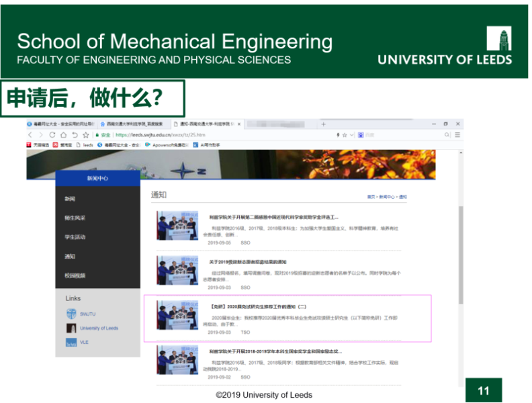Viewport: 532px width, 403px height.
Task: Open the notice 关于2019级迎新志愿者招募结果的通知
Action: (x=248, y=262)
